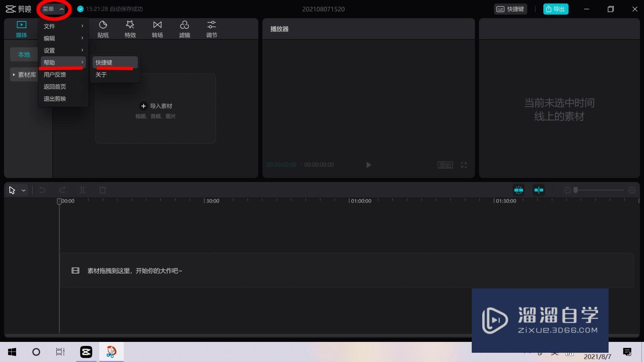Click the 01:30:00 timeline ruler mark

point(506,201)
